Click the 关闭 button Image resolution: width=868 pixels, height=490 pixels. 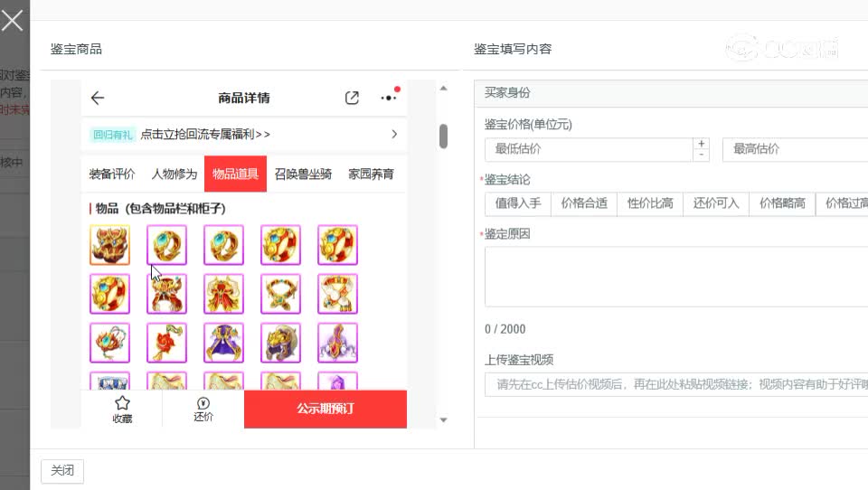[x=62, y=471]
